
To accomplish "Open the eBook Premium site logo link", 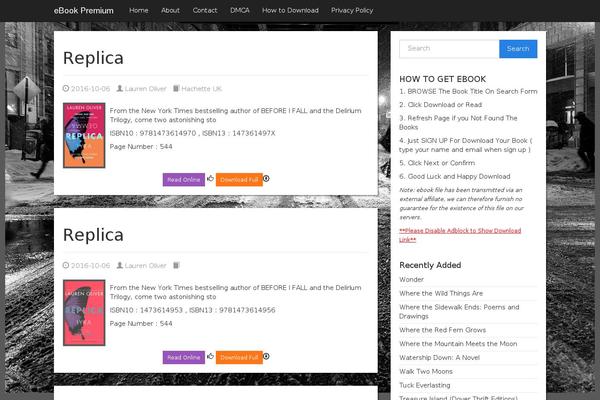I will coord(83,11).
